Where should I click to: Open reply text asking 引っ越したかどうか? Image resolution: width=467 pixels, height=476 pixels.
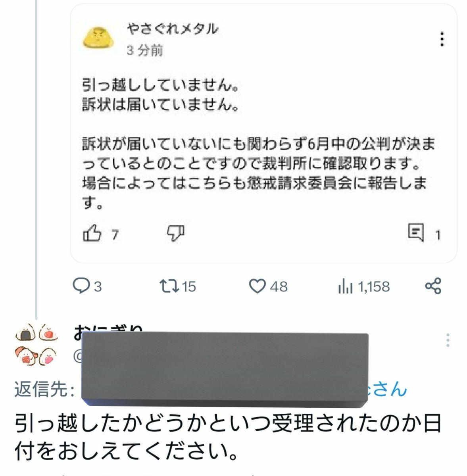click(x=228, y=436)
